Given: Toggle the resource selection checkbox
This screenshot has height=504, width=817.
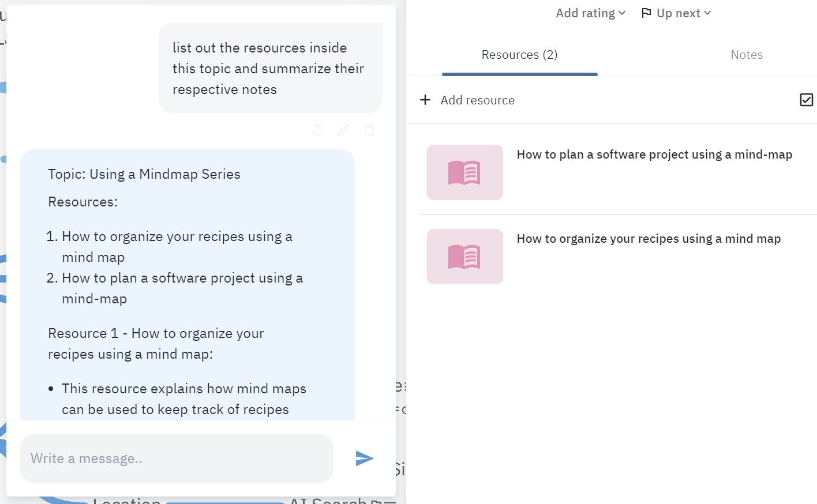Looking at the screenshot, I should click(x=807, y=100).
